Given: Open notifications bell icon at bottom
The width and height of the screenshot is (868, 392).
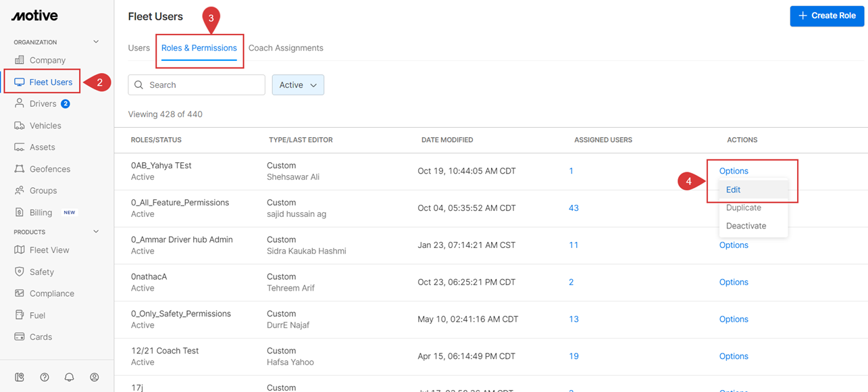Looking at the screenshot, I should [x=70, y=377].
